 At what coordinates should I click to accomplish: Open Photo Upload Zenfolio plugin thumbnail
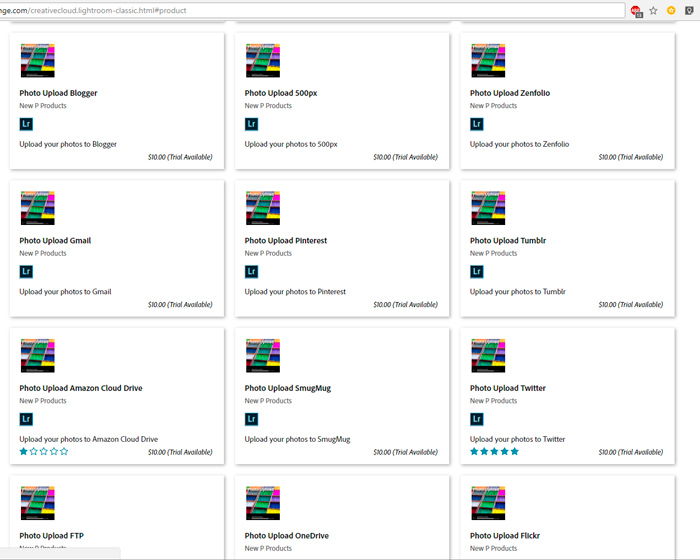488,60
